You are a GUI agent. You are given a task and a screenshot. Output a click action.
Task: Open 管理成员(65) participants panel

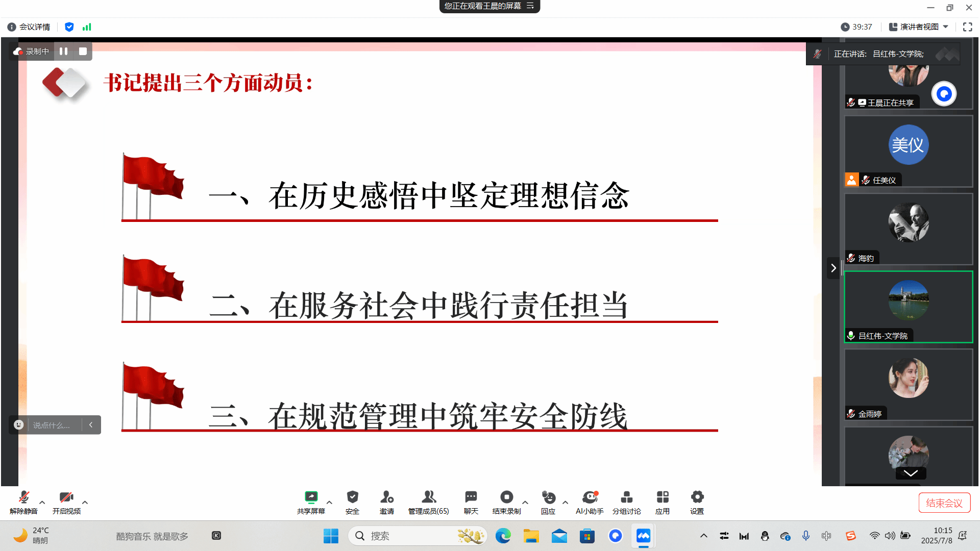click(428, 497)
